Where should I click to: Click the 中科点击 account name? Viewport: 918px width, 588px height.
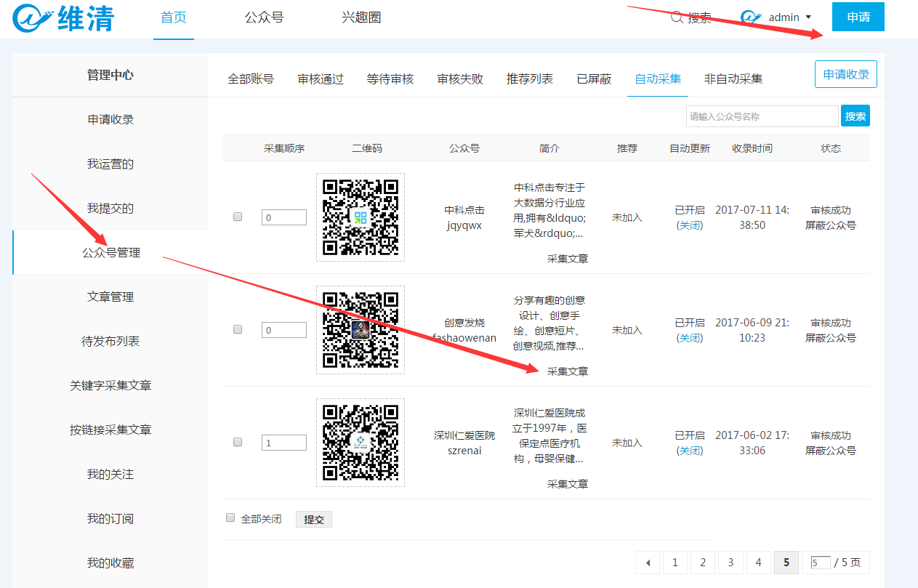(464, 210)
